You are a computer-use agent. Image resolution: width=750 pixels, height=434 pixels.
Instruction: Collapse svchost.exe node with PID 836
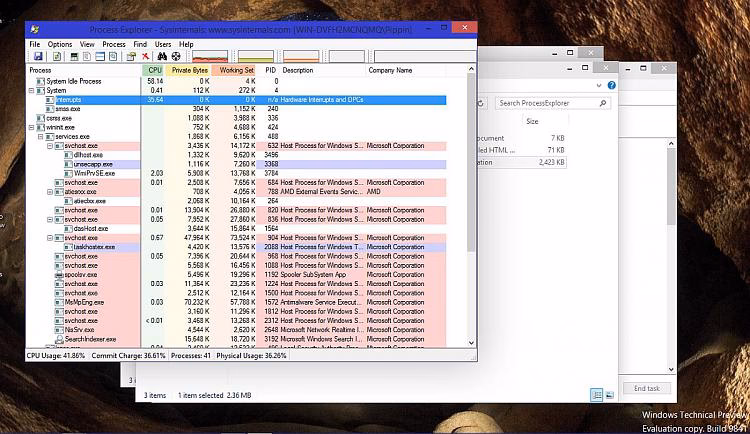(50, 220)
